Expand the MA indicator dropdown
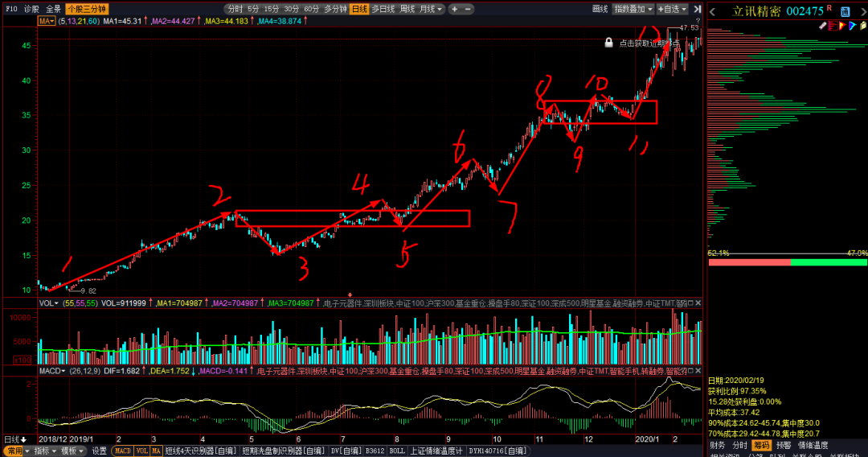The width and height of the screenshot is (868, 457). (47, 21)
